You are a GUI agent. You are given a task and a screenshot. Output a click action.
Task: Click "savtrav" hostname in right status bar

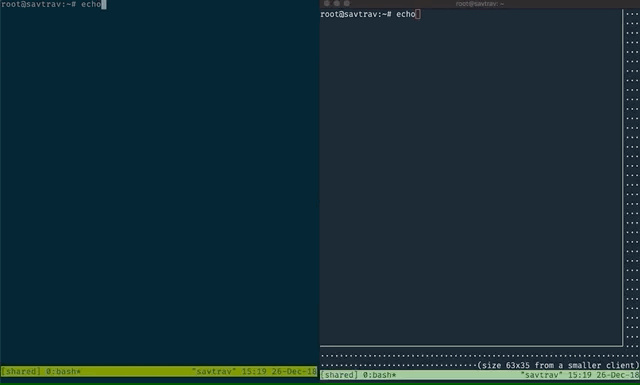pyautogui.click(x=541, y=375)
